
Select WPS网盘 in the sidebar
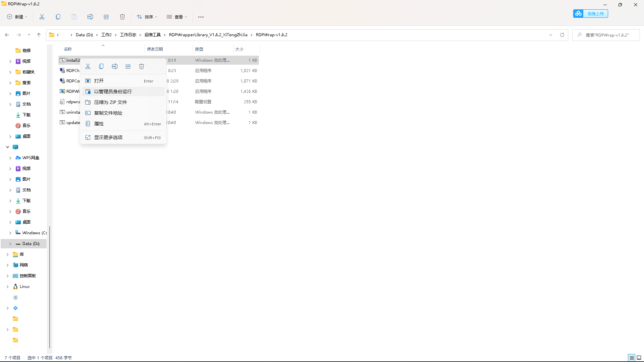coord(31,158)
